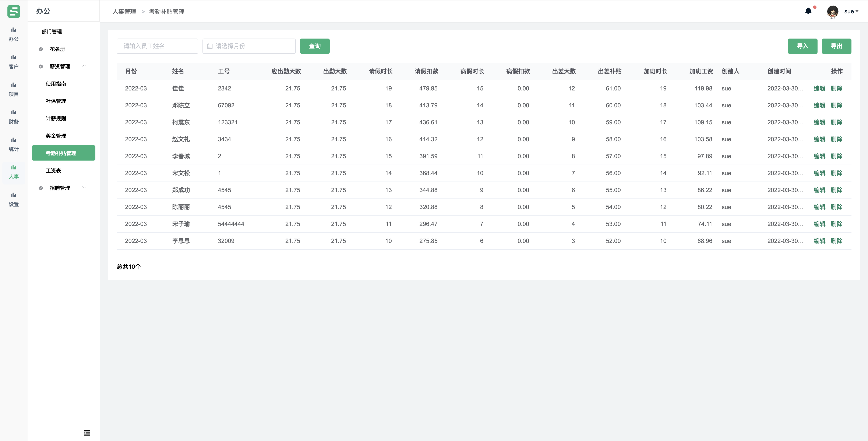Delete the record for 宋子瑜
868x441 pixels.
[836, 224]
